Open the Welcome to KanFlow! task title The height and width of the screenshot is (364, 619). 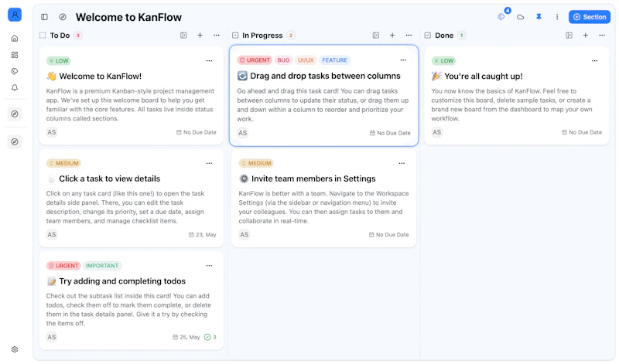click(x=101, y=76)
